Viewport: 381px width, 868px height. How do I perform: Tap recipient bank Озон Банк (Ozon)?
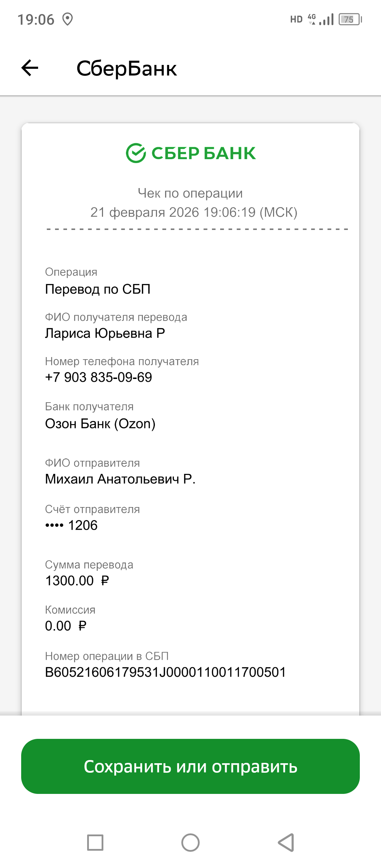click(100, 424)
